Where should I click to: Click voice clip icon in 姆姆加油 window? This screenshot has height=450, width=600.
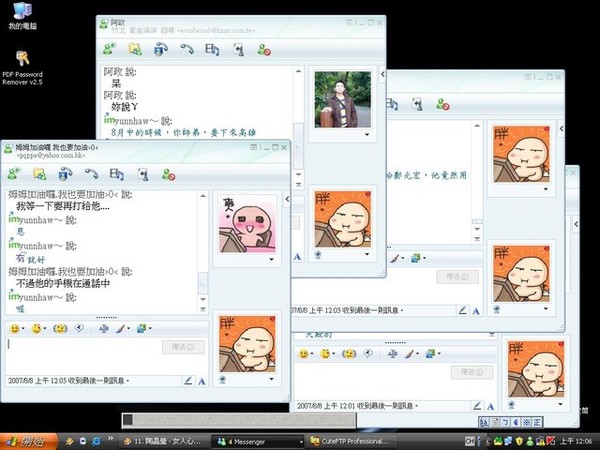click(x=79, y=328)
